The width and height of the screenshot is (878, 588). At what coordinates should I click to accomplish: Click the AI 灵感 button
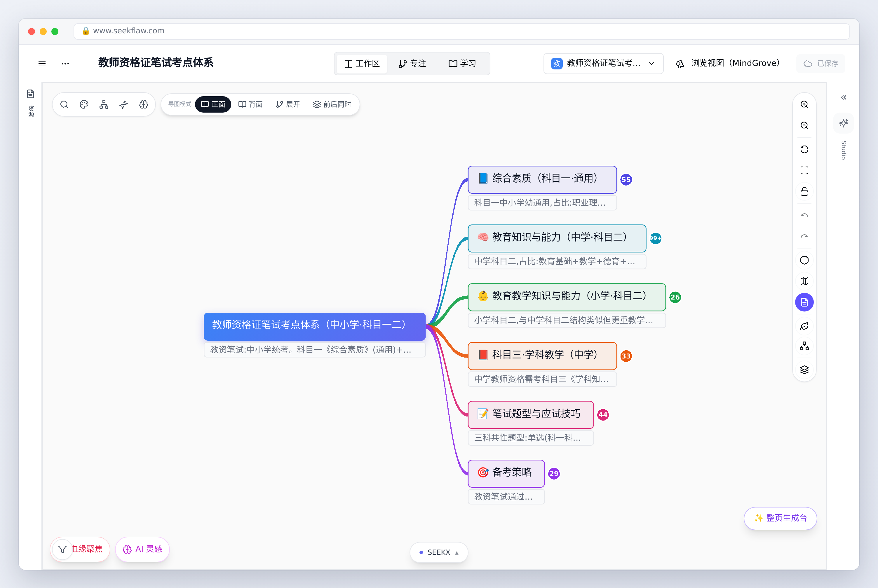(x=142, y=549)
